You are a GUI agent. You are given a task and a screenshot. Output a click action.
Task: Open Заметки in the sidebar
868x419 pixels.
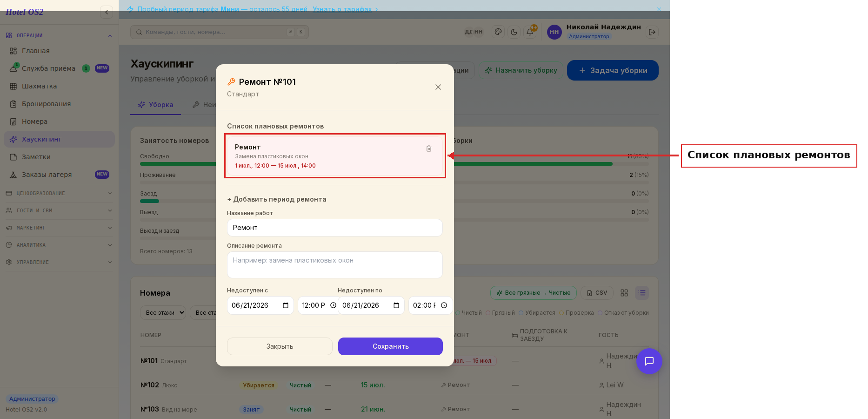click(59, 157)
